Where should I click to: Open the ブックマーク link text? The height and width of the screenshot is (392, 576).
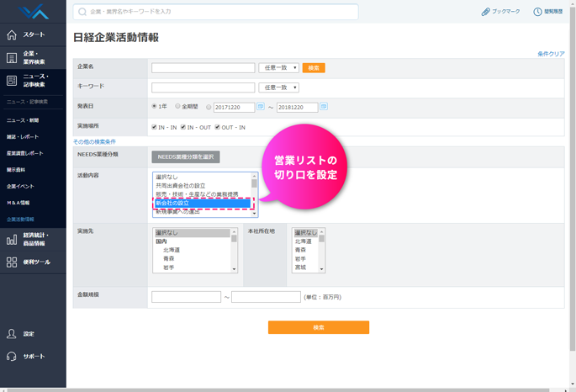point(506,12)
